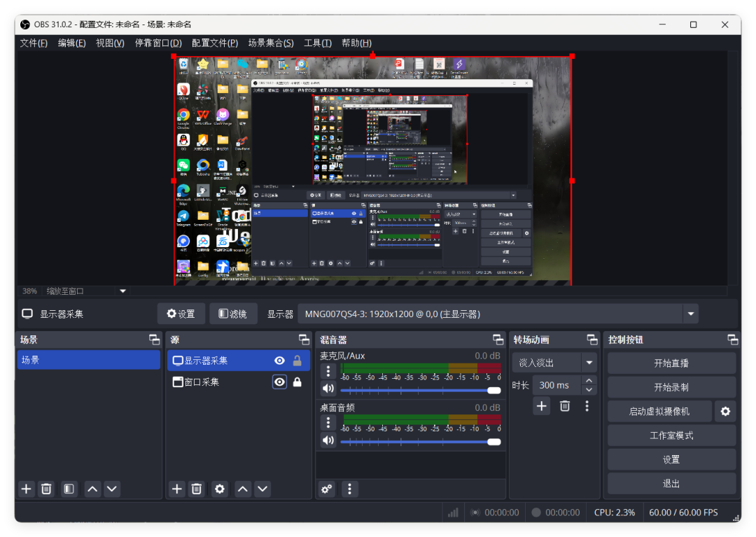756x537 pixels.
Task: Add transition with plus icon
Action: (541, 406)
